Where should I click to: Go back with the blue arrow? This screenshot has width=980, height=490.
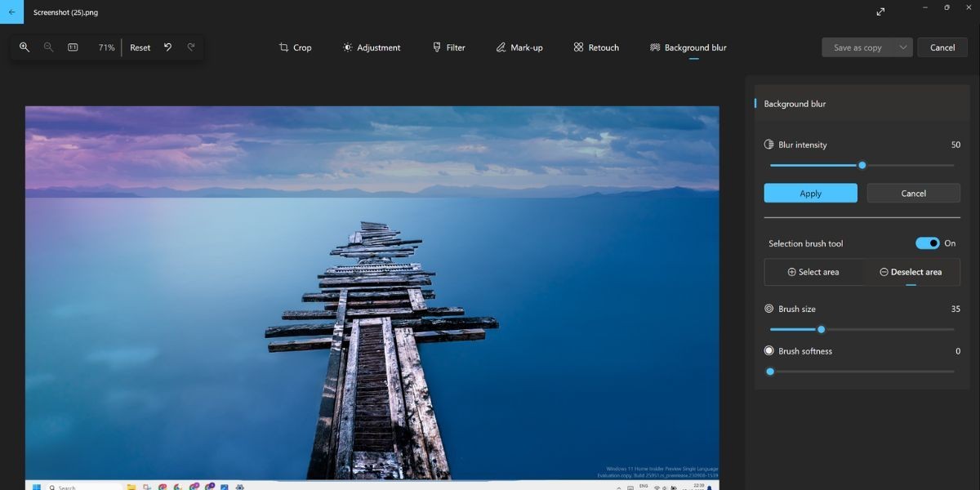[x=11, y=12]
